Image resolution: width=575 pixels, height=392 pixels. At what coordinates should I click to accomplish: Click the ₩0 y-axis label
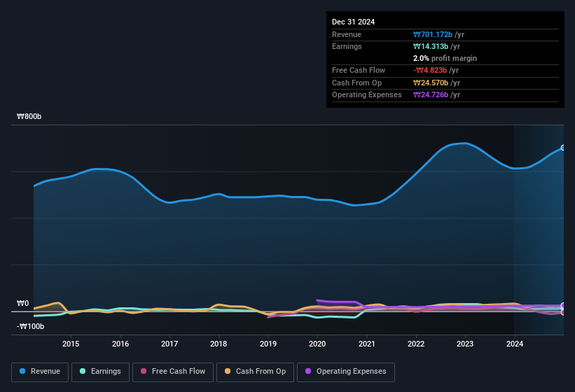coord(22,303)
